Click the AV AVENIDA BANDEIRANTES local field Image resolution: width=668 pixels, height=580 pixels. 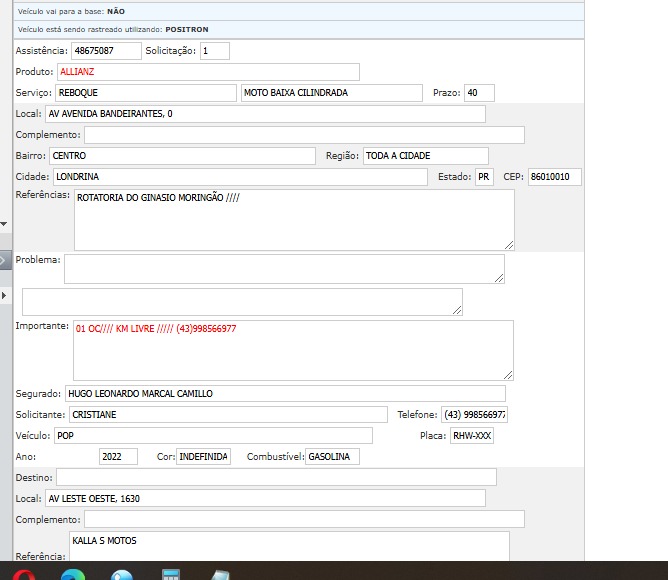pos(265,114)
